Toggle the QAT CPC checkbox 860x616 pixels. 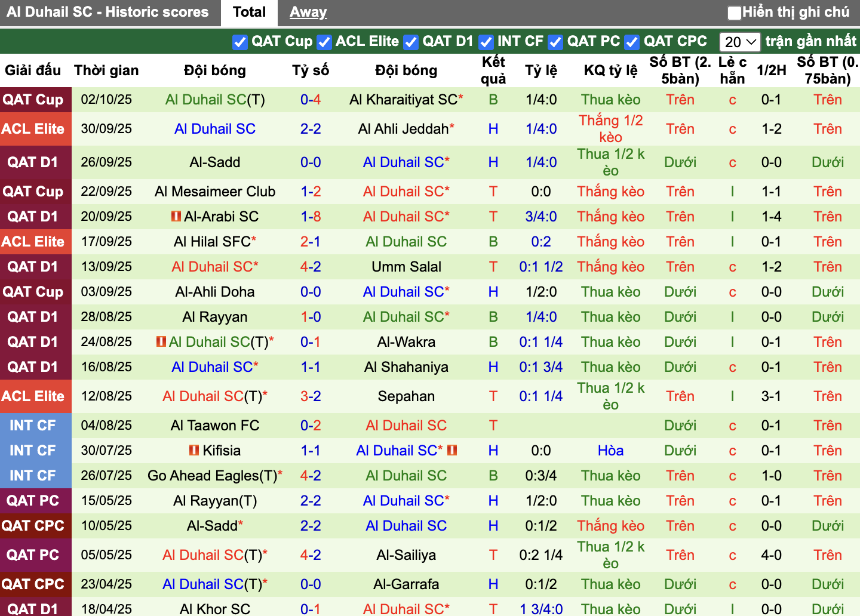coord(632,42)
